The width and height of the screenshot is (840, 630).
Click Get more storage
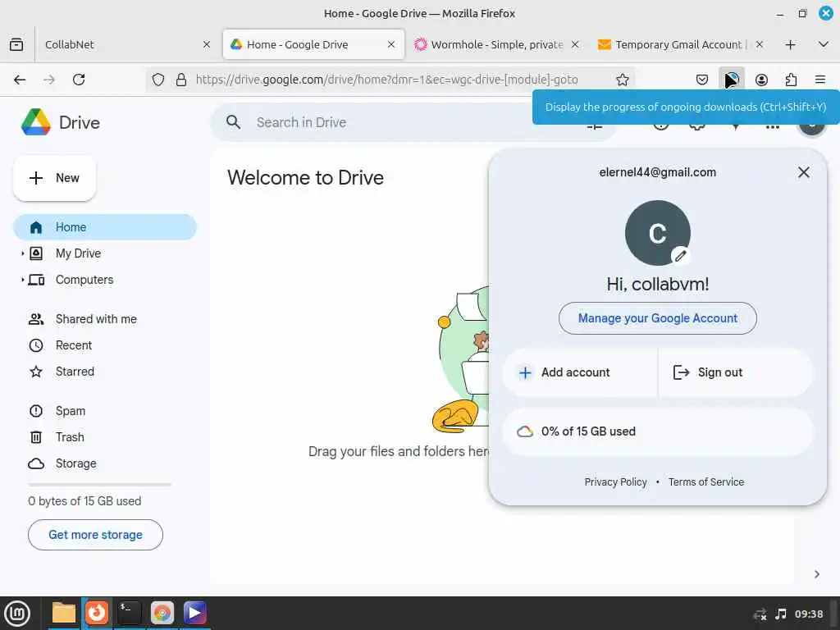[95, 535]
